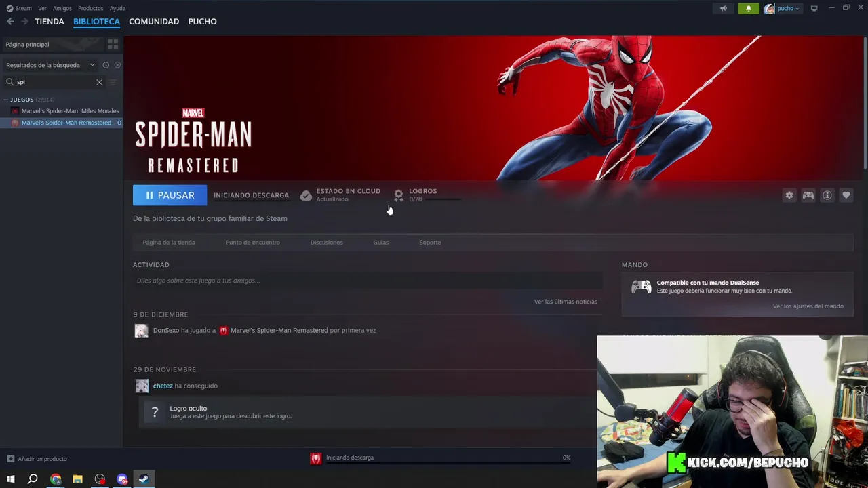Open the Ayuda menu
This screenshot has height=488, width=868.
(x=117, y=8)
